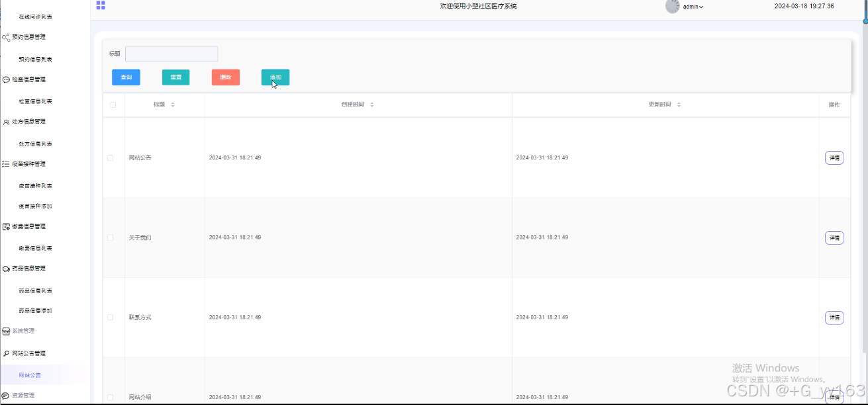868x405 pixels.
Task: Click the 网站公告 title cell in table
Action: pyautogui.click(x=140, y=158)
